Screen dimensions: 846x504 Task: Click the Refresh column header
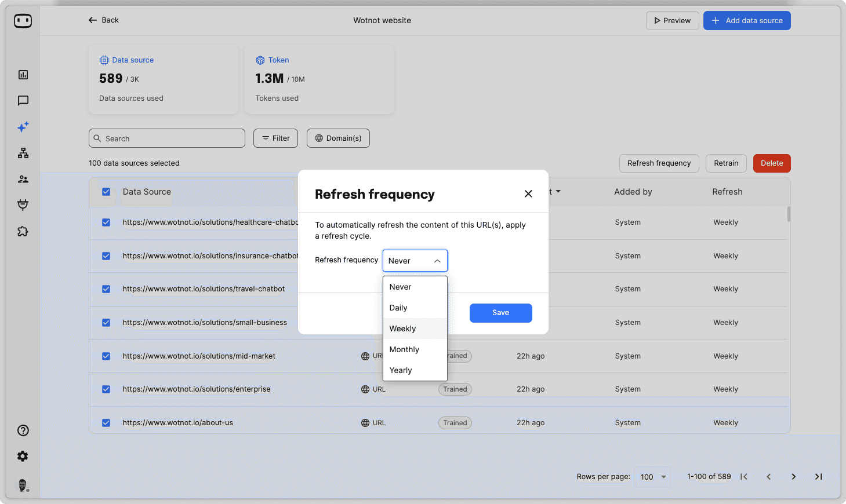(x=727, y=192)
